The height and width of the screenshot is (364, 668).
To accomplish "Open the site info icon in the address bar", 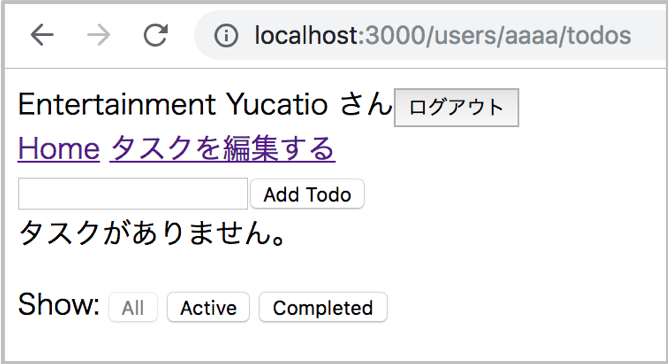I will coord(226,35).
